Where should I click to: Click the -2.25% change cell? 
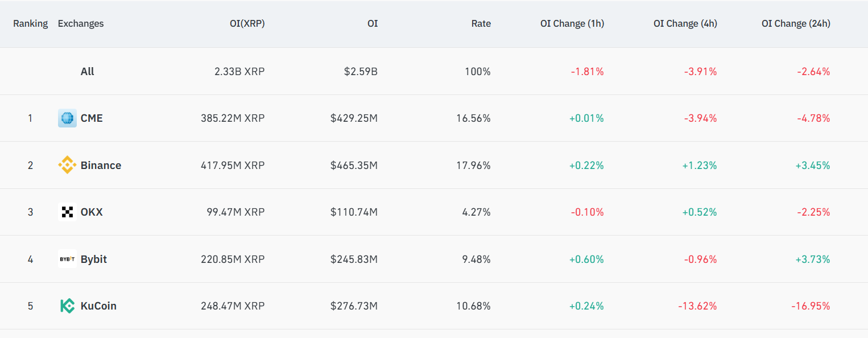pos(813,212)
